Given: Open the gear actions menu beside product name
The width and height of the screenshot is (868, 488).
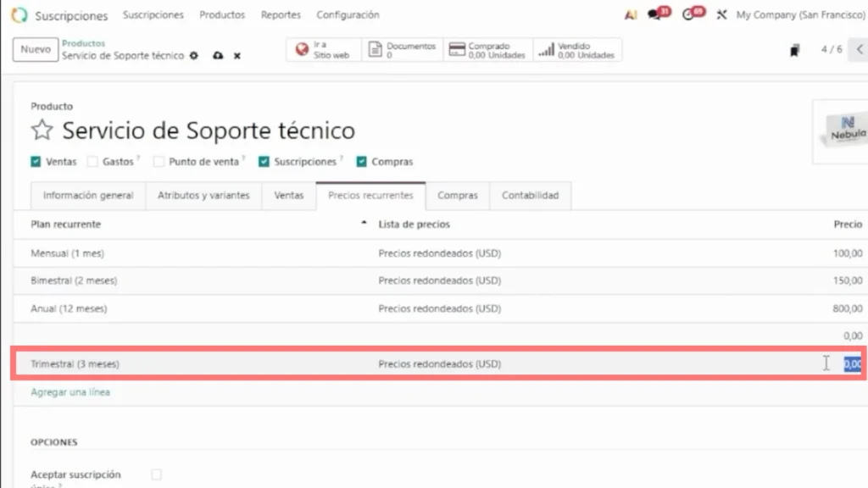Looking at the screenshot, I should pyautogui.click(x=194, y=56).
